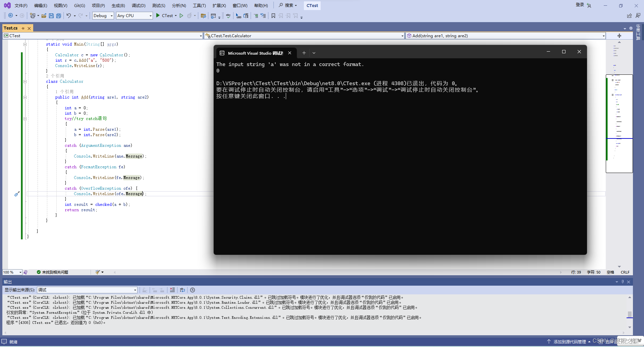The image size is (644, 347).
Task: Click the code cleanup broom icon
Action: coord(98,272)
